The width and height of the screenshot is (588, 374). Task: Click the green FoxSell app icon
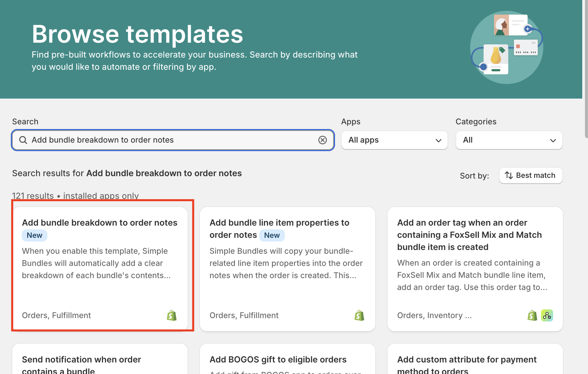(x=547, y=315)
